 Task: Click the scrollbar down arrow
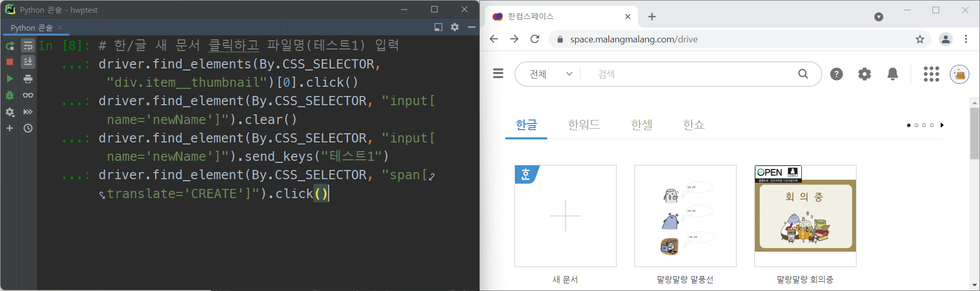pyautogui.click(x=974, y=285)
